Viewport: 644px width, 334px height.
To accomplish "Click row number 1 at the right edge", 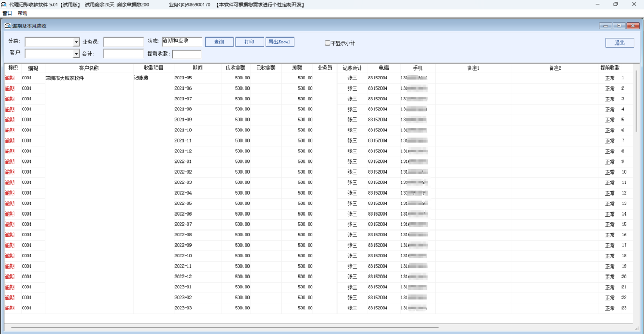I will (623, 78).
